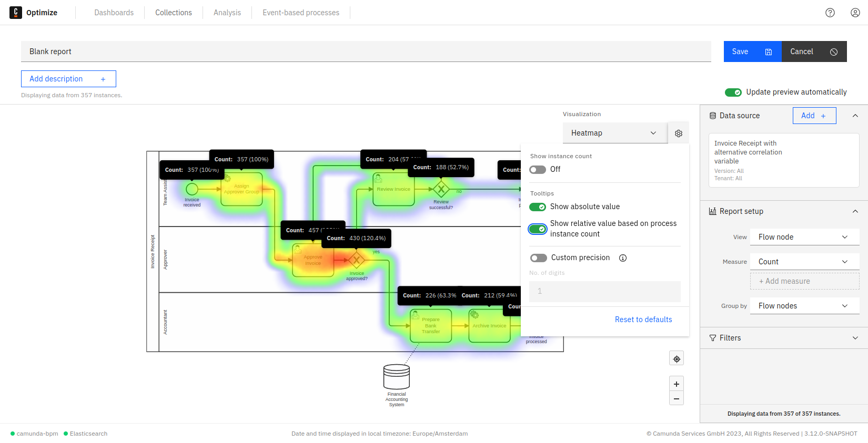Viewport: 868px width, 443px height.
Task: Disable Show absolute value toggle
Action: pos(538,207)
